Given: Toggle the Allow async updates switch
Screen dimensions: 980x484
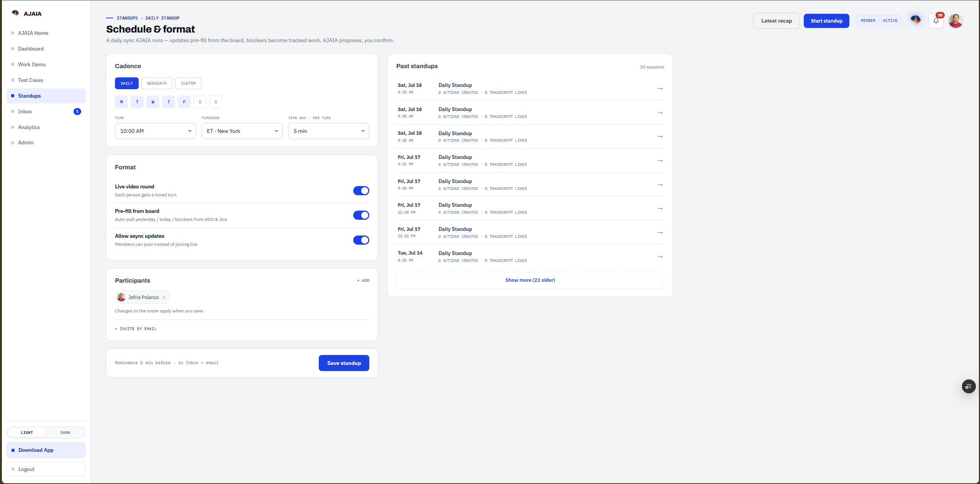Looking at the screenshot, I should pyautogui.click(x=361, y=240).
